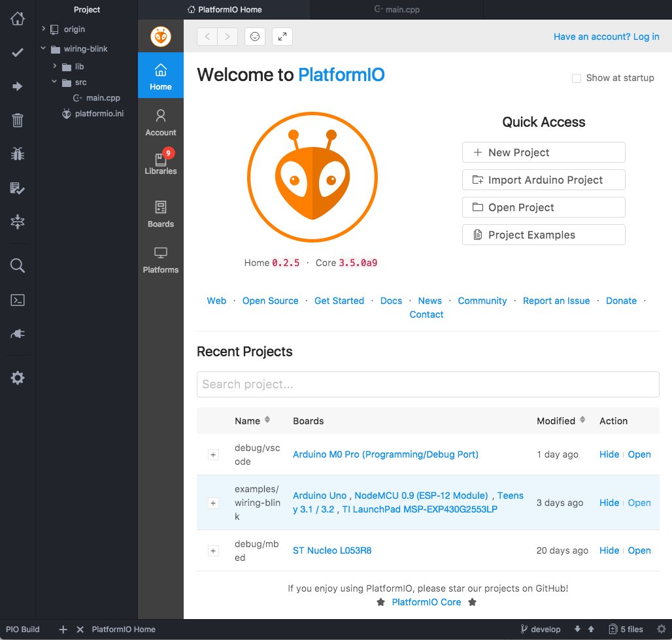
Task: Click the back navigation arrow button
Action: point(207,37)
